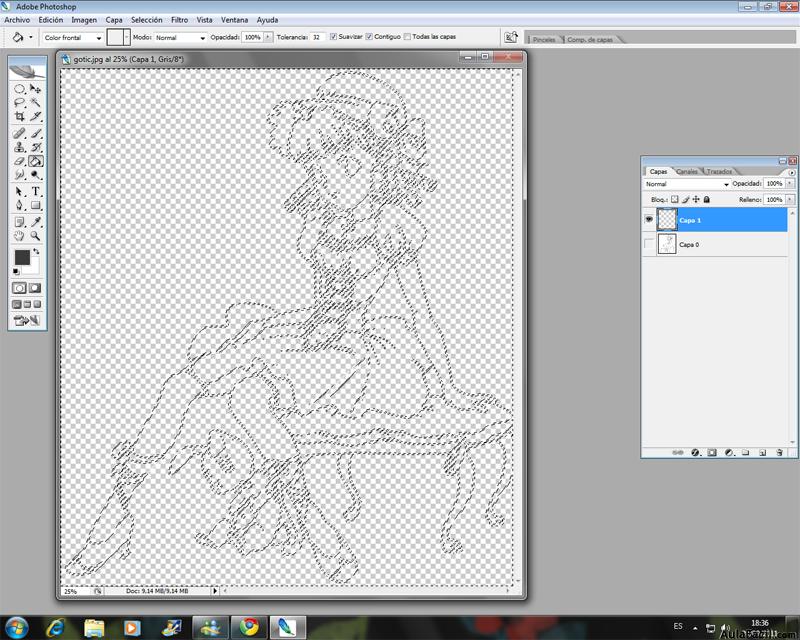Select the Rectangle shape tool
This screenshot has height=640, width=800.
pyautogui.click(x=36, y=206)
